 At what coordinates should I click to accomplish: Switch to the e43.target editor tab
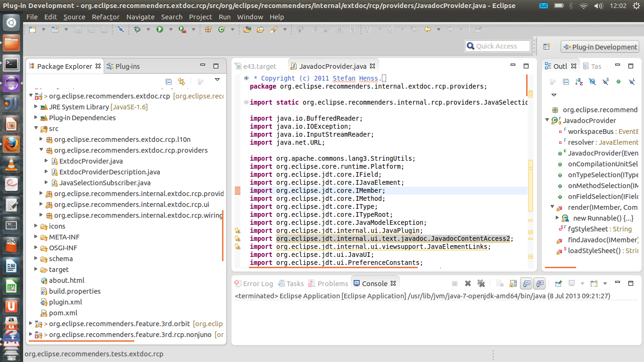256,66
